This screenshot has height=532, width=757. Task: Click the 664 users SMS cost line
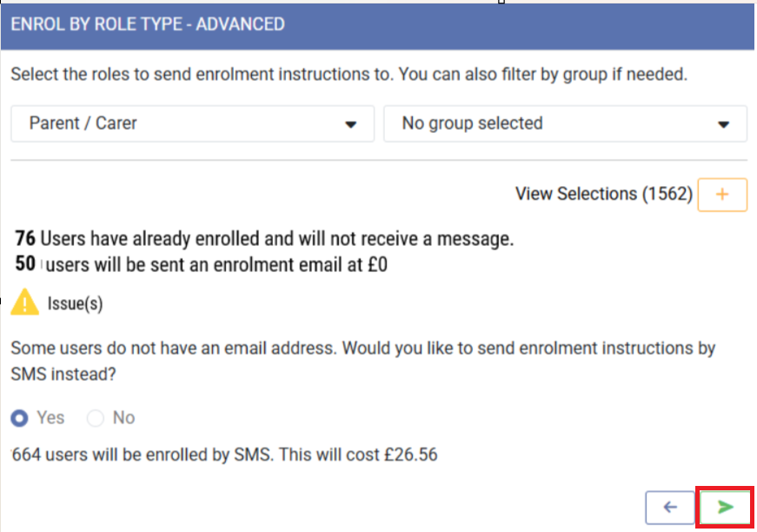[224, 455]
